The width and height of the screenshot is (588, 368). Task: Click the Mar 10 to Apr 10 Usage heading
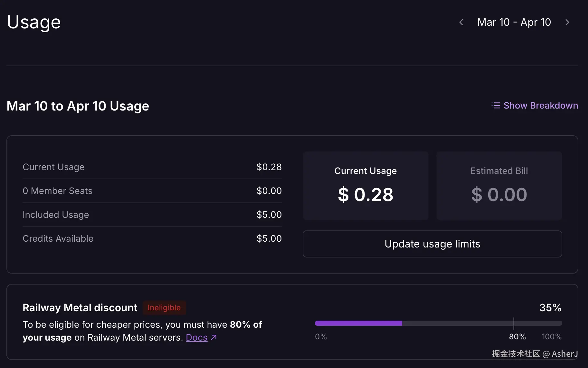tap(78, 106)
